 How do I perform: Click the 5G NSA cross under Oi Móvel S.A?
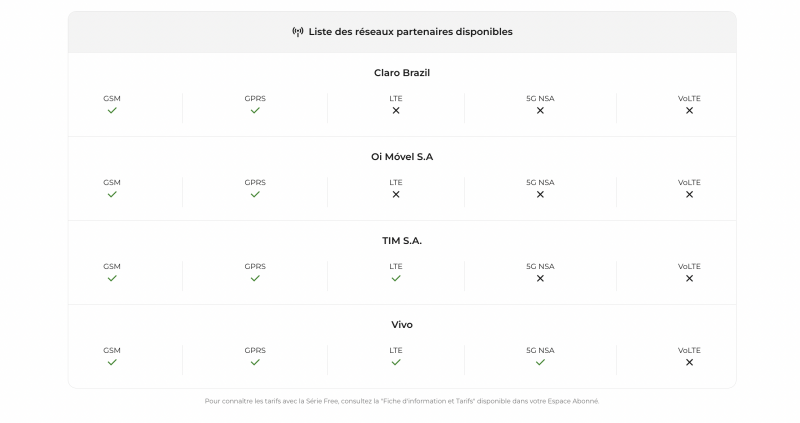(x=540, y=194)
